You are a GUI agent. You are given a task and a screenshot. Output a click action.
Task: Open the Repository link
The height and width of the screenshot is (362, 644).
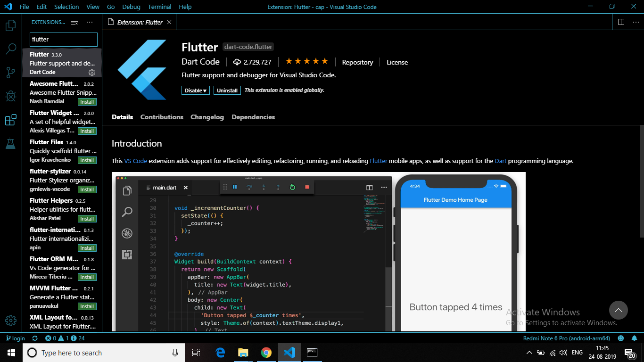click(x=357, y=62)
